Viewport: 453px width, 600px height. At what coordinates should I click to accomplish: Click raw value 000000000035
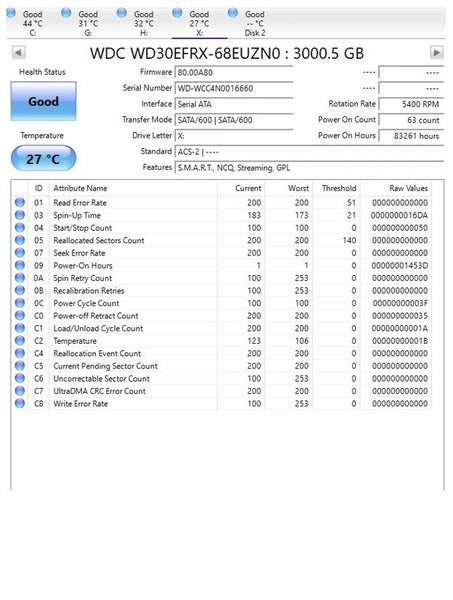[400, 316]
